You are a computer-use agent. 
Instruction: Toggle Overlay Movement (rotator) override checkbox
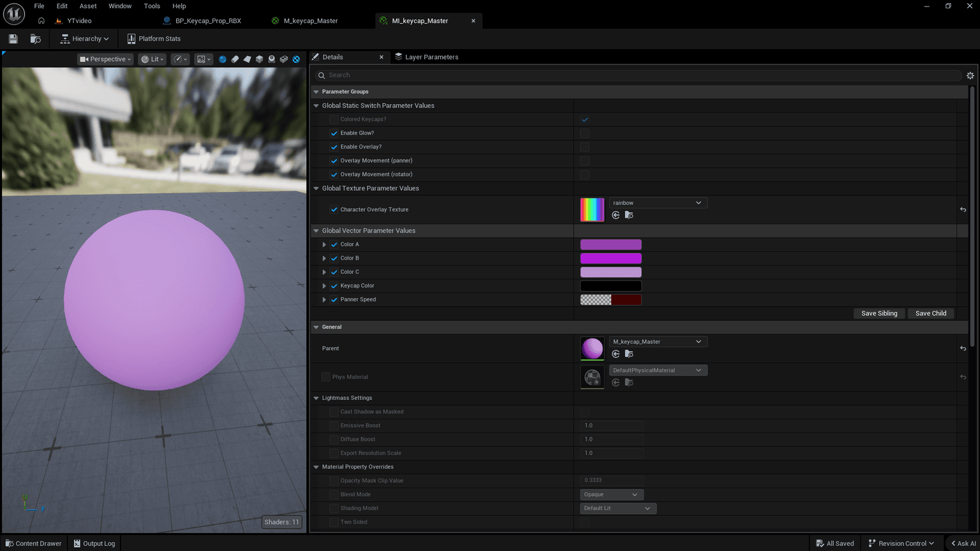(x=334, y=174)
